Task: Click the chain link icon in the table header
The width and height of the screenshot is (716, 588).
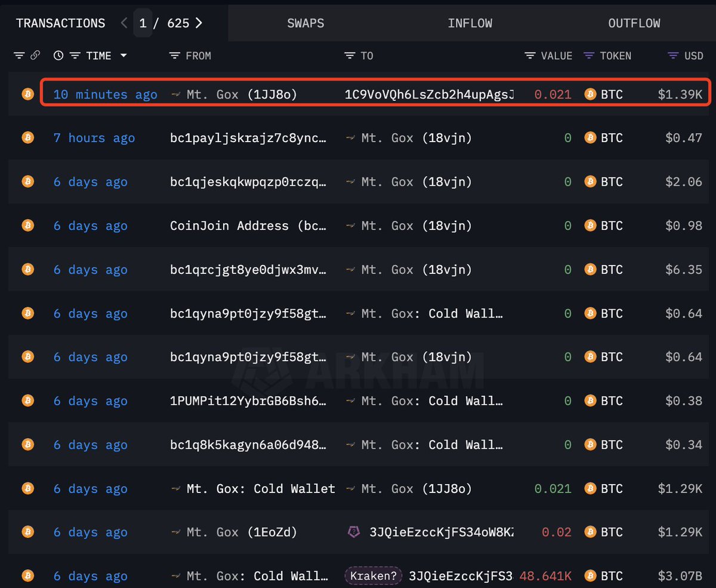Action: 36,55
